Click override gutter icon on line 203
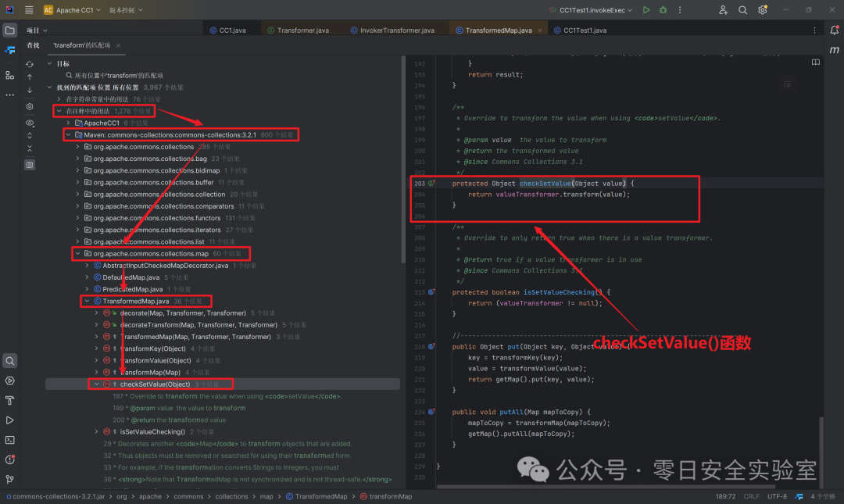 [431, 183]
